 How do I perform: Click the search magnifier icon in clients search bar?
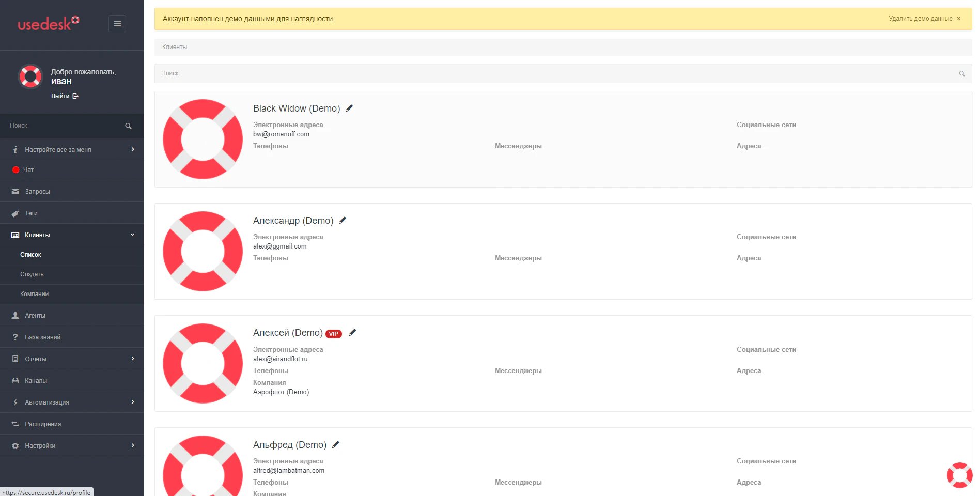coord(962,73)
